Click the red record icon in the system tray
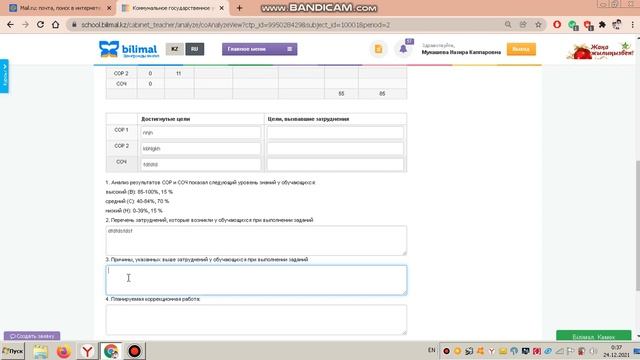 coord(447,351)
